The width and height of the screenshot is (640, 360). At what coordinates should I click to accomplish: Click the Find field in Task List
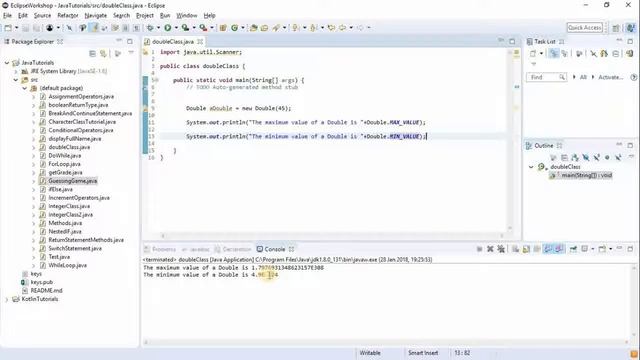coord(547,77)
